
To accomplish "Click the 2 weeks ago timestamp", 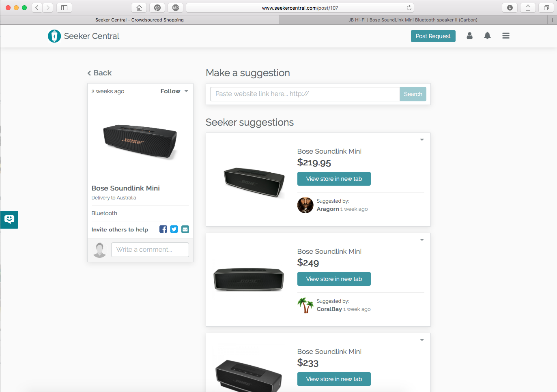I will 108,91.
